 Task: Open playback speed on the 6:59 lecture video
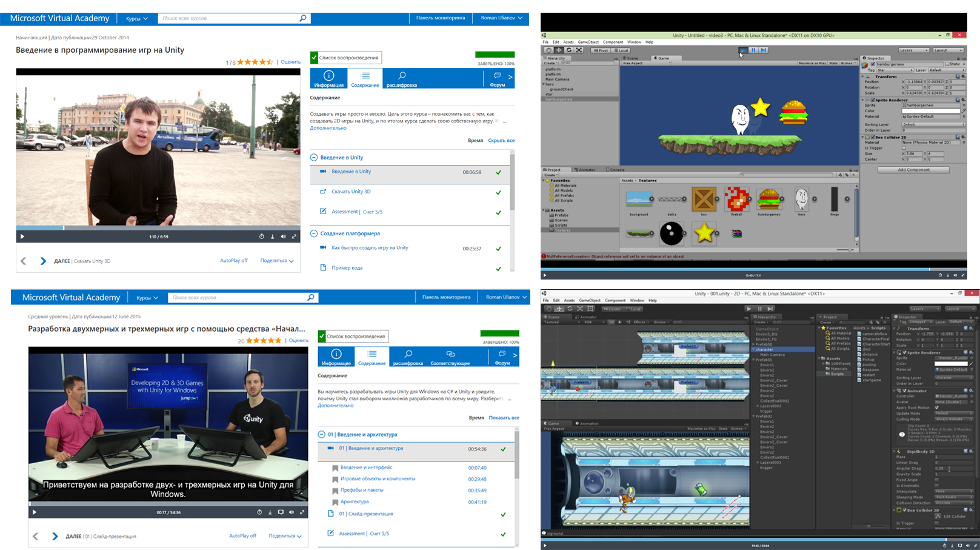pos(261,236)
